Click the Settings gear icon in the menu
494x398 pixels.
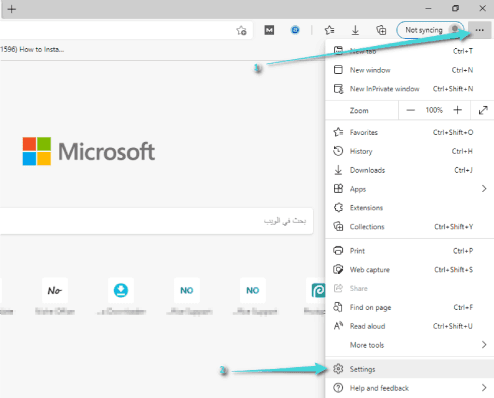pos(338,369)
